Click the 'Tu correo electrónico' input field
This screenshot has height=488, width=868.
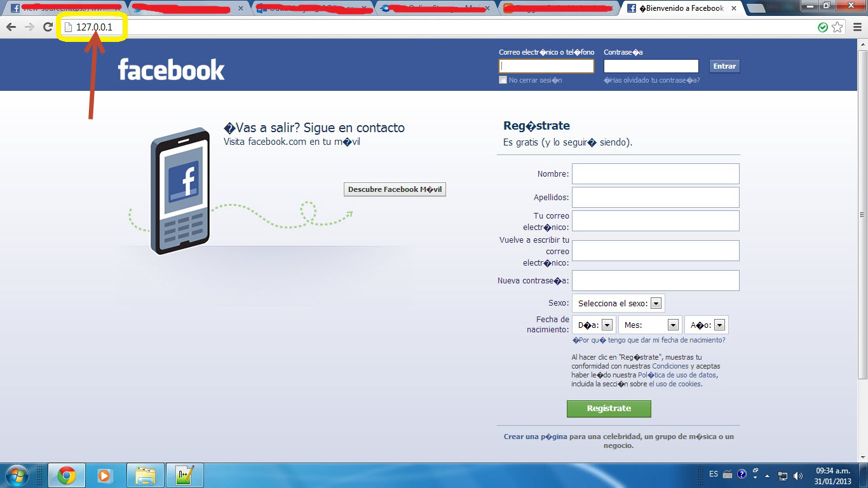tap(656, 220)
